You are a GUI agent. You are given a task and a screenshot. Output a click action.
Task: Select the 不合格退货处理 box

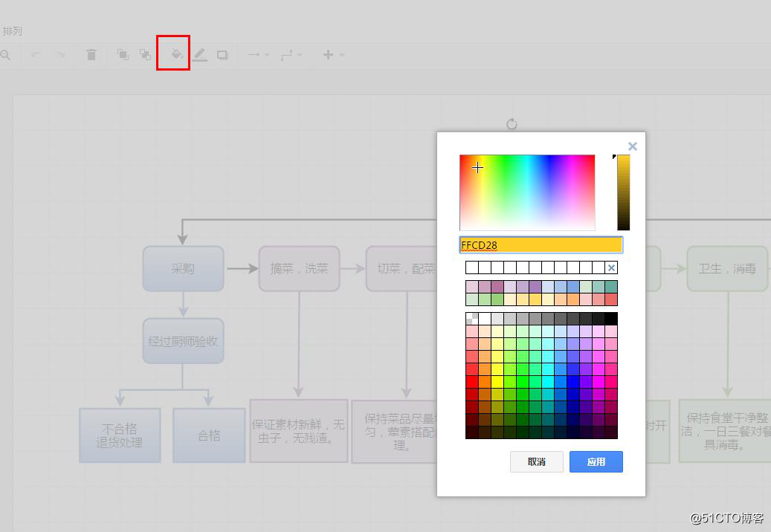pos(120,435)
